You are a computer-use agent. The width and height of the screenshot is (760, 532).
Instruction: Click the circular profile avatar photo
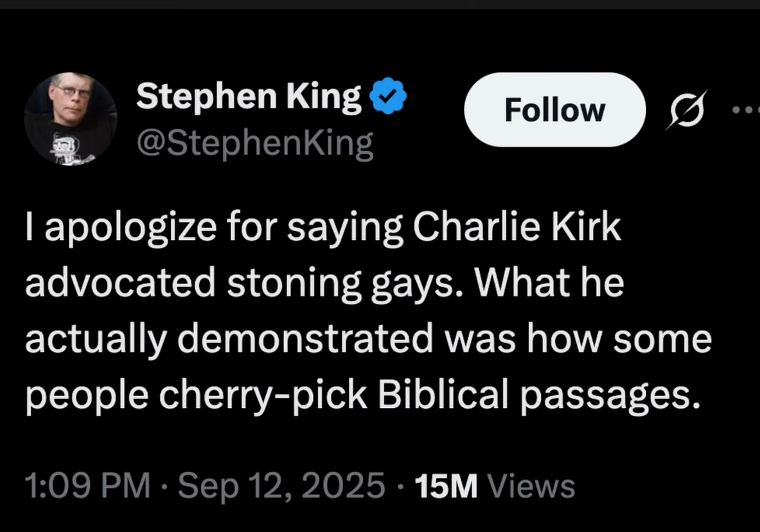tap(70, 119)
